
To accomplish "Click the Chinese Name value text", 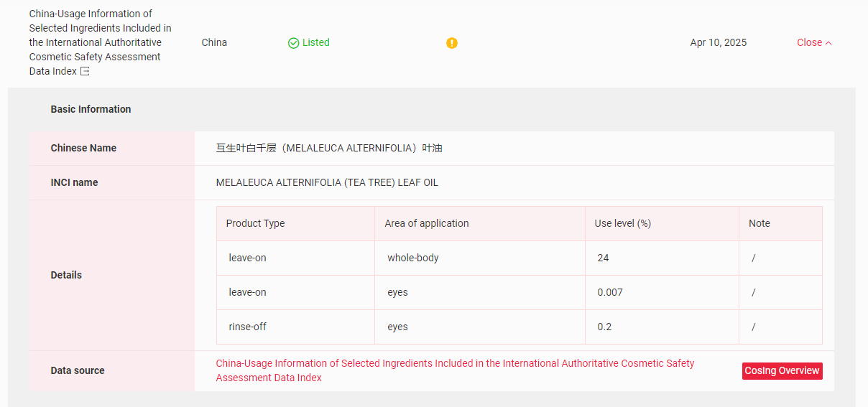I will click(329, 148).
